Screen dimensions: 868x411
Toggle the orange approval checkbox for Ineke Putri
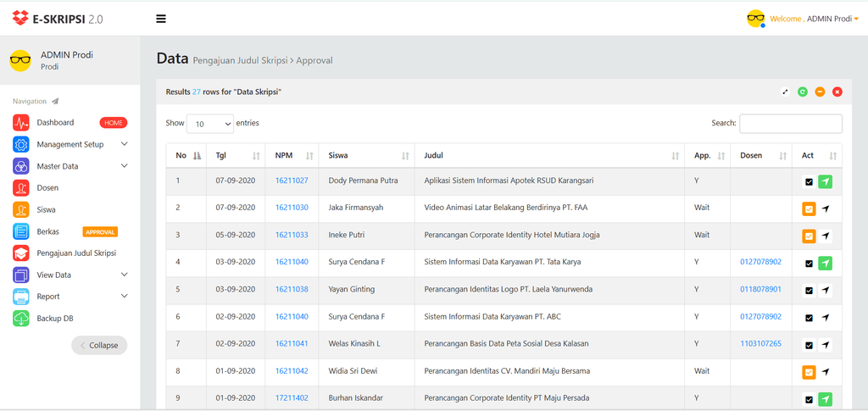click(809, 236)
